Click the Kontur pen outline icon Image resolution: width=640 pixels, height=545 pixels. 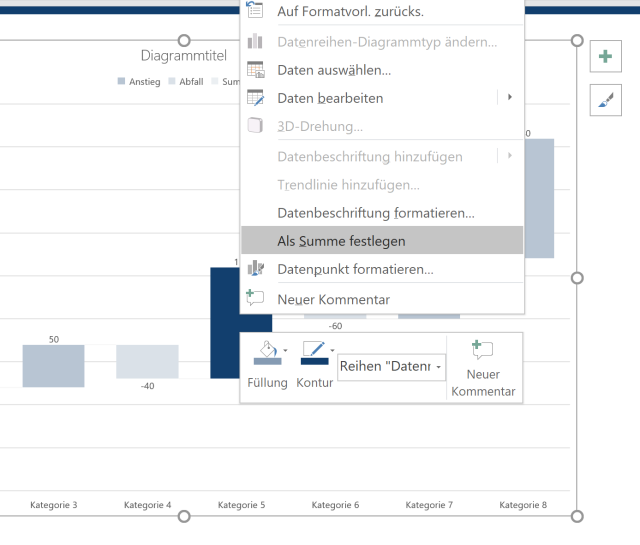tap(313, 353)
